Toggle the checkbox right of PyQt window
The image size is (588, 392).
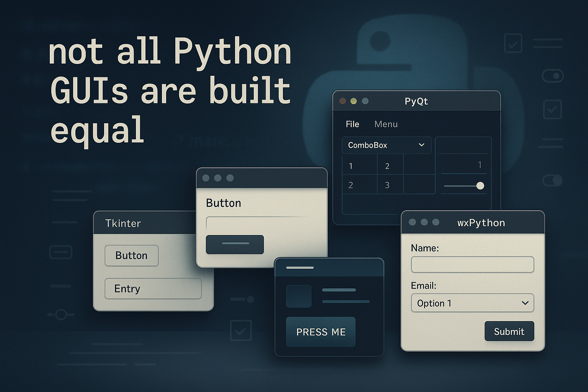[552, 109]
